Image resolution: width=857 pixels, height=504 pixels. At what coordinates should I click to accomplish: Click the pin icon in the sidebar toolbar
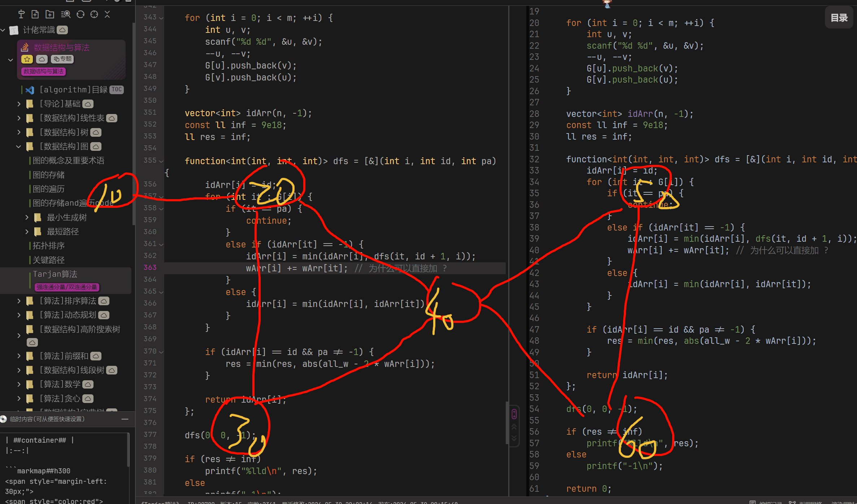click(21, 14)
